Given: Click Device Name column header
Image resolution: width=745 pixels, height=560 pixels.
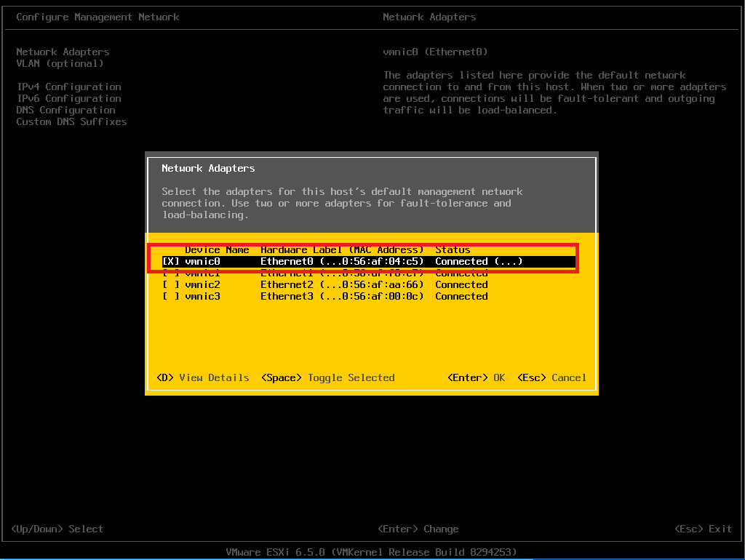Looking at the screenshot, I should coord(217,250).
